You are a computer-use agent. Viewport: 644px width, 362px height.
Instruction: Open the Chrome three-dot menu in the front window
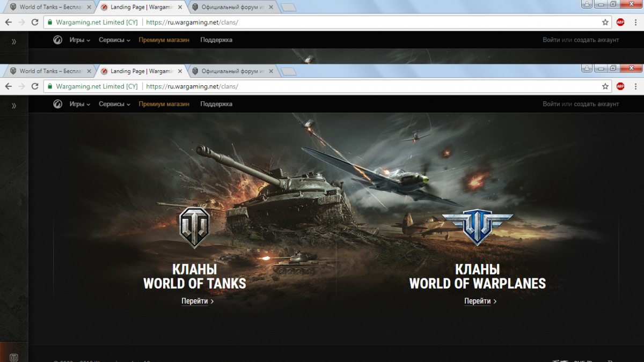635,86
